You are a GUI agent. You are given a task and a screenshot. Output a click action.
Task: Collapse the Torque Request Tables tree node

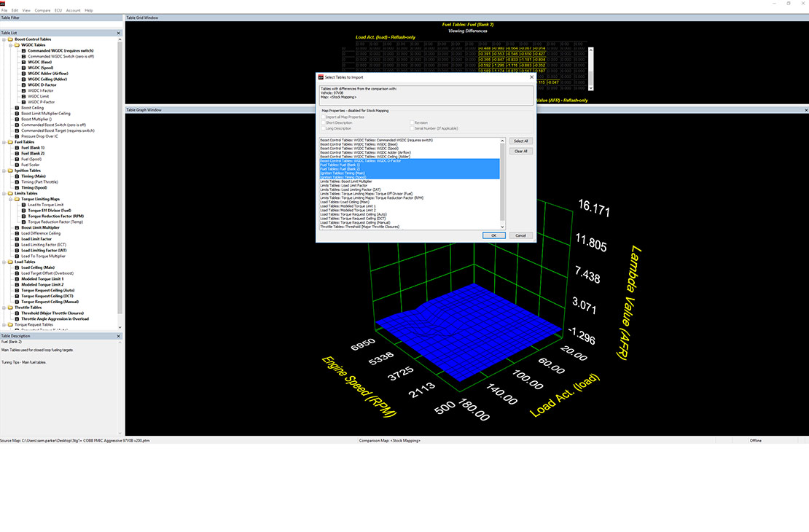click(x=4, y=324)
